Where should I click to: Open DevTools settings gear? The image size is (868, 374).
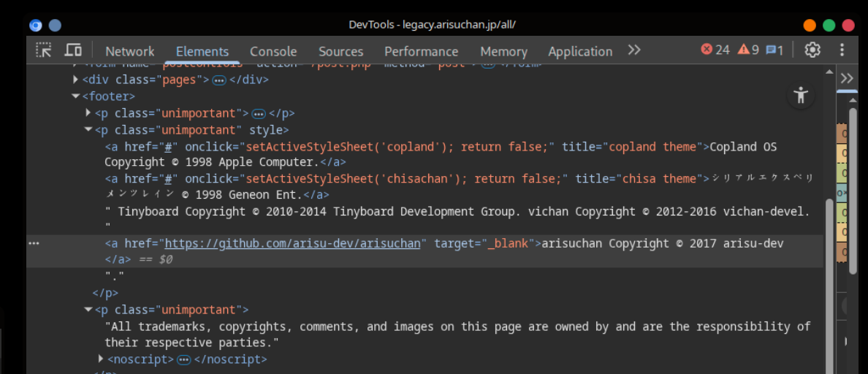tap(812, 50)
